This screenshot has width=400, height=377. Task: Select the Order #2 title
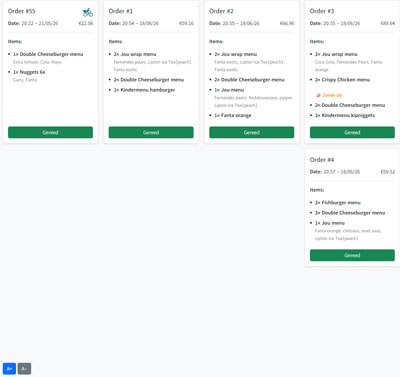[221, 11]
